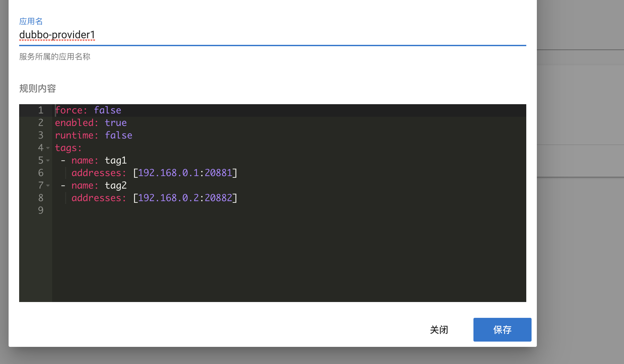This screenshot has width=624, height=364.
Task: Click the enabled value true in the editor
Action: coord(116,123)
